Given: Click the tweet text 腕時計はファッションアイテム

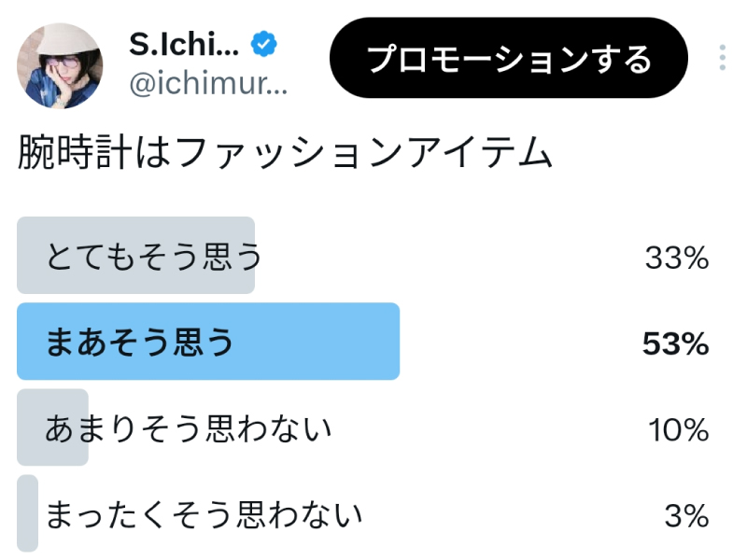Looking at the screenshot, I should (x=286, y=154).
